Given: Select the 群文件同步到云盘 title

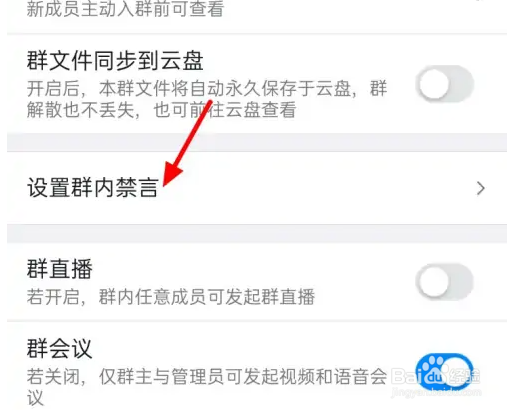Looking at the screenshot, I should [x=115, y=61].
